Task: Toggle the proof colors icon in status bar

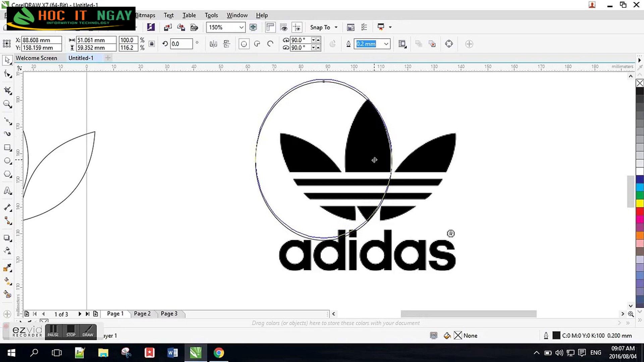Action: [434, 336]
